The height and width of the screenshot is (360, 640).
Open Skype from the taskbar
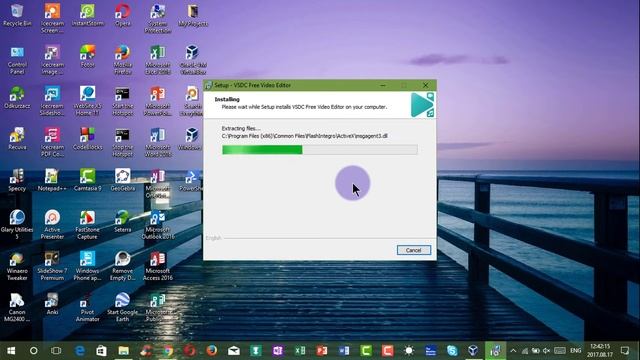click(452, 351)
